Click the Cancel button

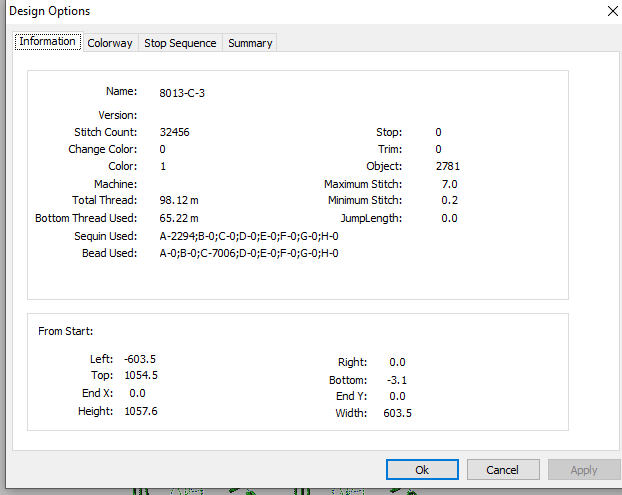[x=503, y=470]
